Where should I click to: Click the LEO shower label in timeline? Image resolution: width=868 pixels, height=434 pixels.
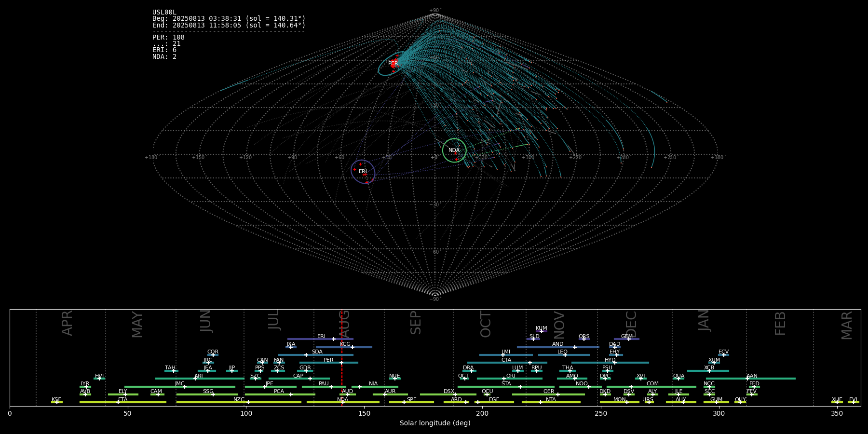click(562, 352)
